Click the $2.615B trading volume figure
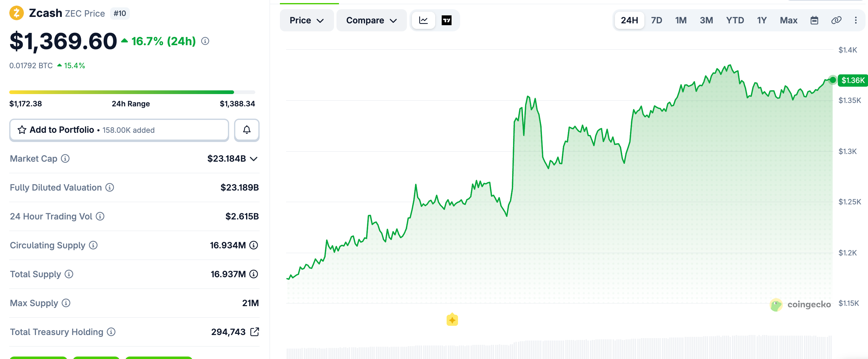Screen dimensions: 868x359 (x=242, y=216)
